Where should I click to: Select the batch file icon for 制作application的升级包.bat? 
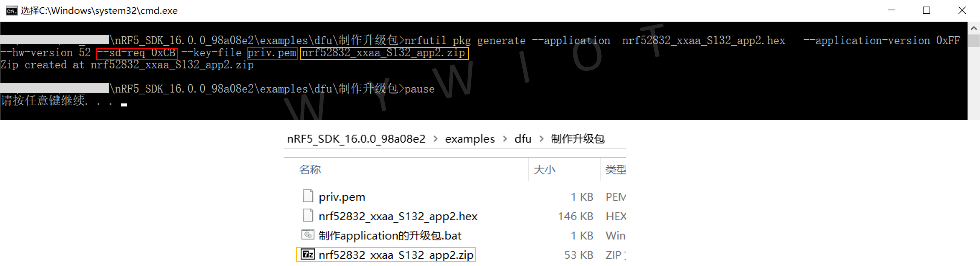point(308,235)
